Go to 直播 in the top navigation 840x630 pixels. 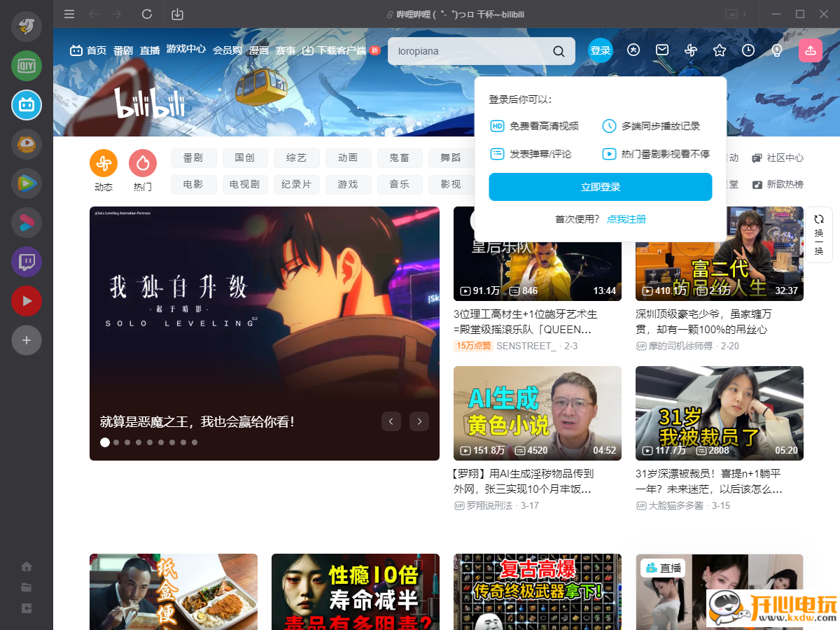coord(149,50)
